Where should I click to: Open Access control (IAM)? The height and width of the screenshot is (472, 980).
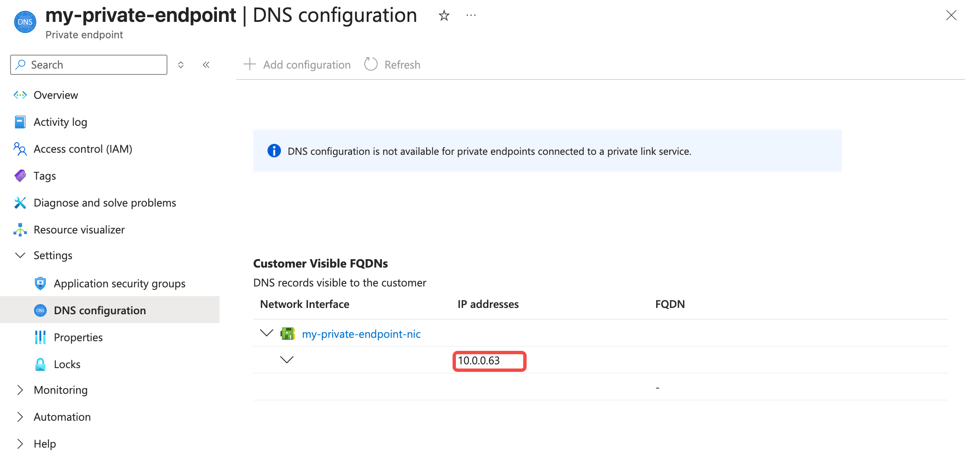83,149
